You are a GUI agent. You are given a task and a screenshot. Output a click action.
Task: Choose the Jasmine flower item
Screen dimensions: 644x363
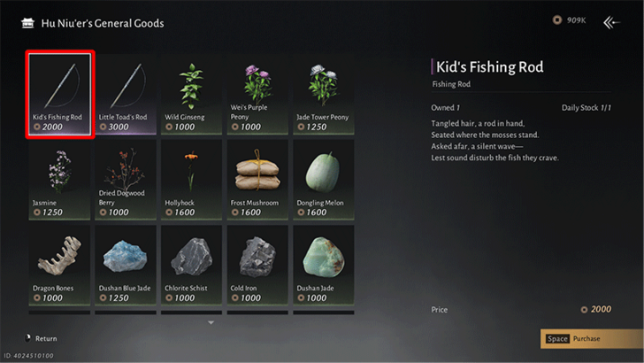[x=59, y=179]
